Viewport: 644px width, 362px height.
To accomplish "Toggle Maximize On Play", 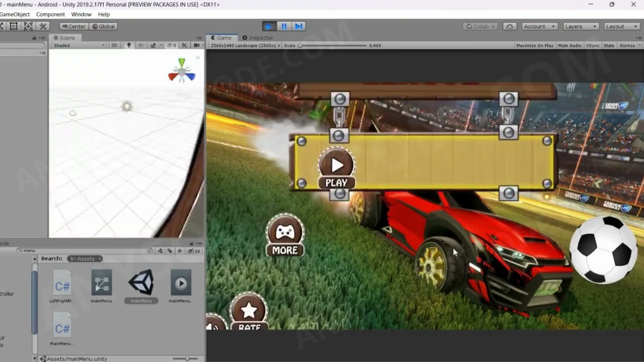I will coord(534,45).
